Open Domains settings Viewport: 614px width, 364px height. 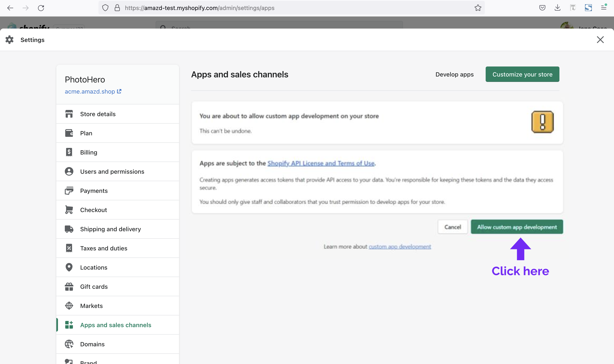[x=117, y=344]
